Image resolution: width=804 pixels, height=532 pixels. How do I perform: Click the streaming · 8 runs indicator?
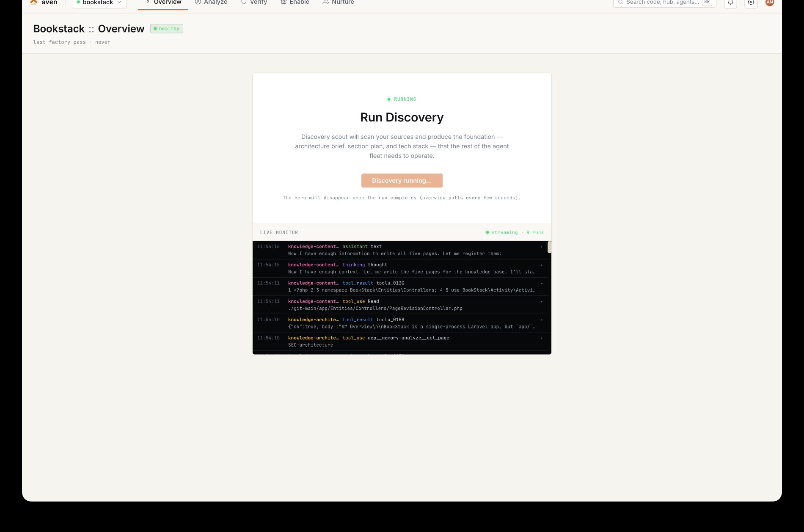coord(515,232)
